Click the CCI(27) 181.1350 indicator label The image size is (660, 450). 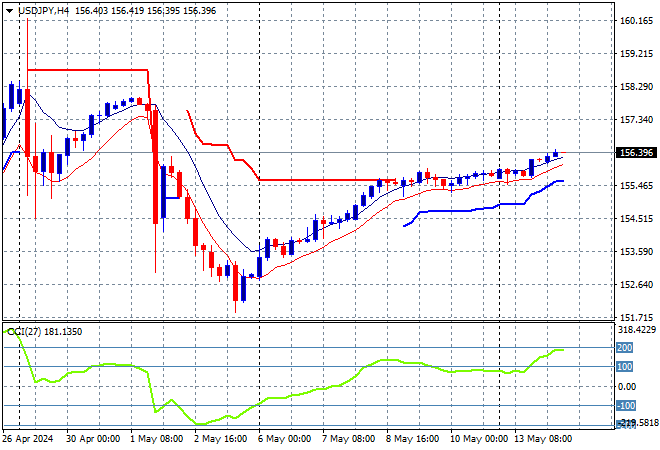tap(45, 332)
